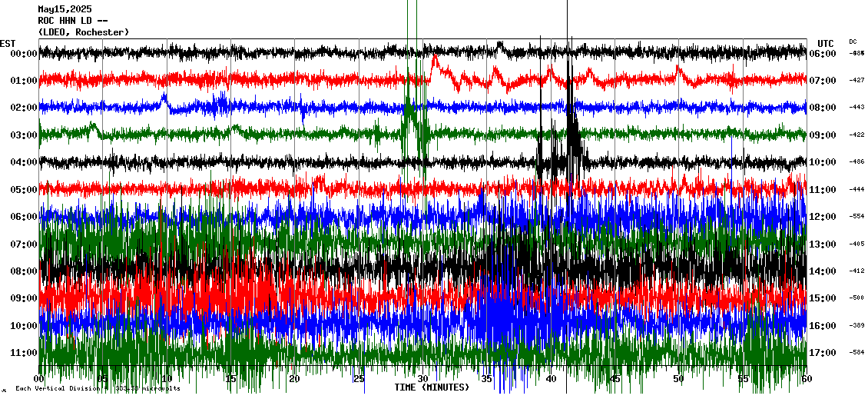Select the 03:00 EST row label
The image size is (868, 399).
24,135
